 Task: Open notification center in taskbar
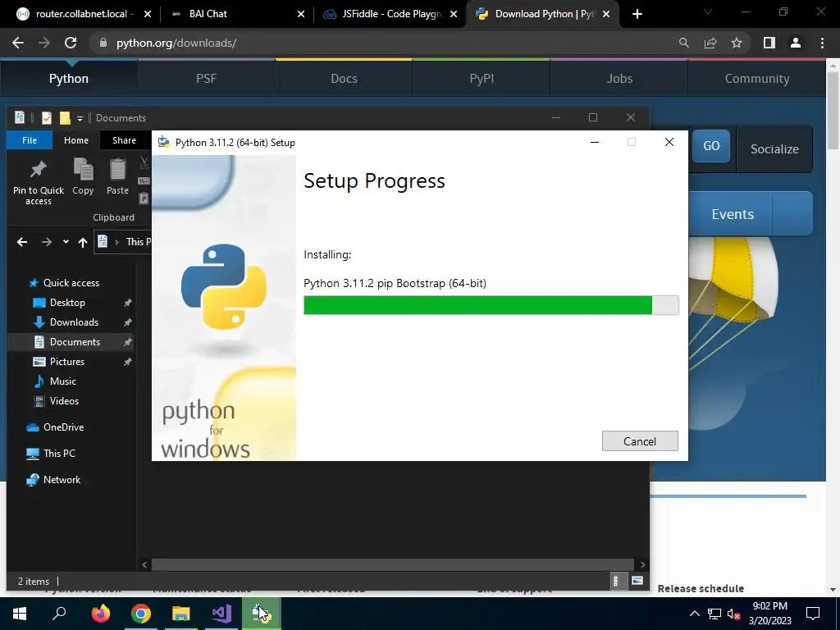click(813, 614)
